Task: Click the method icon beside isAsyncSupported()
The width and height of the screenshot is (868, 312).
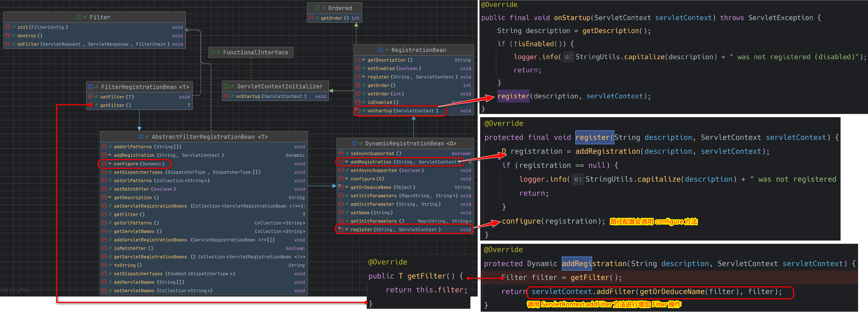Action: tap(341, 153)
